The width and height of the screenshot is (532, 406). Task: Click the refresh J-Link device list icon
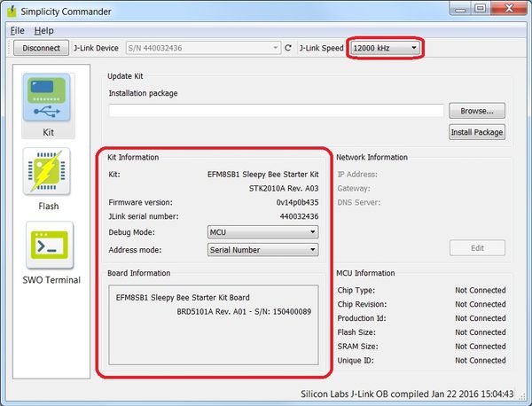click(x=287, y=48)
